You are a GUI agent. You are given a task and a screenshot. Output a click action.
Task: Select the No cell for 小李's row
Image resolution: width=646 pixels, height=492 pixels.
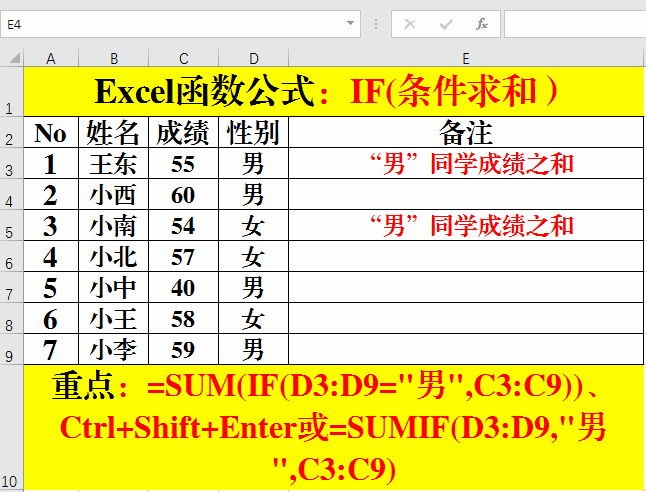(51, 349)
